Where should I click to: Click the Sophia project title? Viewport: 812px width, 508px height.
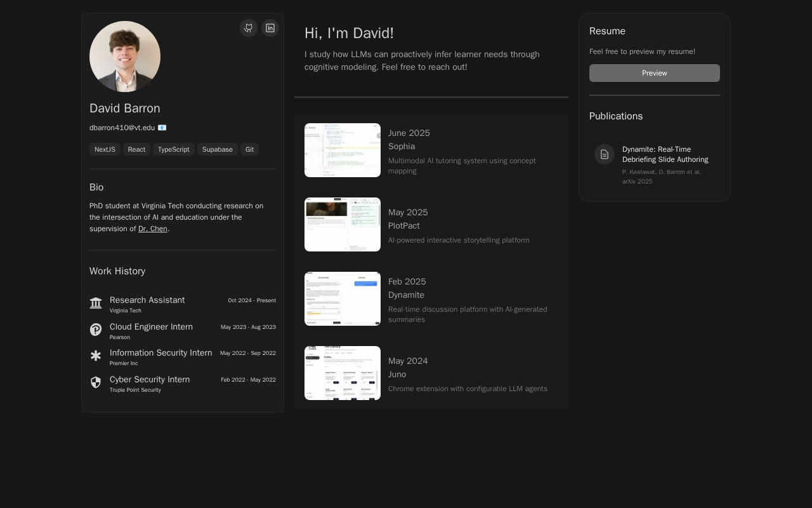pyautogui.click(x=402, y=147)
